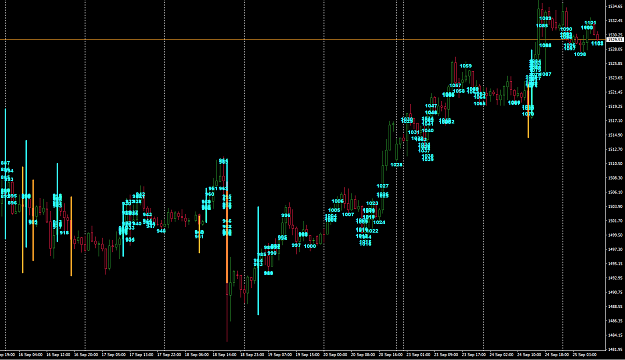625x360 pixels.
Task: Select the current price tag on the price axis
Action: (615, 39)
